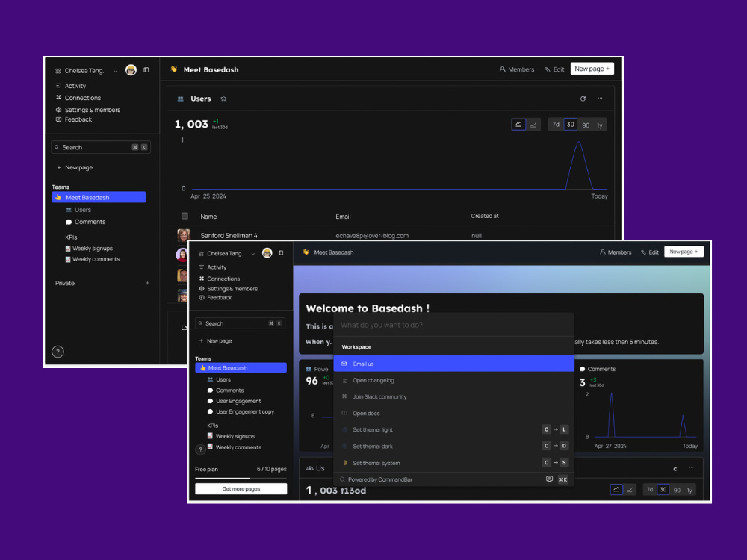Screen dimensions: 747x560
Task: Click the email echave8p@over-blog.com
Action: pos(372,236)
